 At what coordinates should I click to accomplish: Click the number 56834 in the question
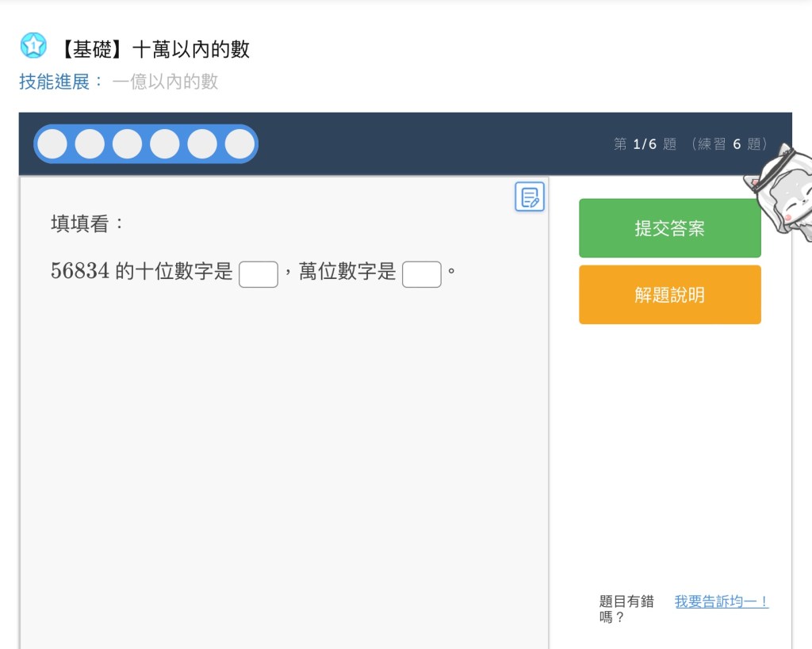pos(80,272)
